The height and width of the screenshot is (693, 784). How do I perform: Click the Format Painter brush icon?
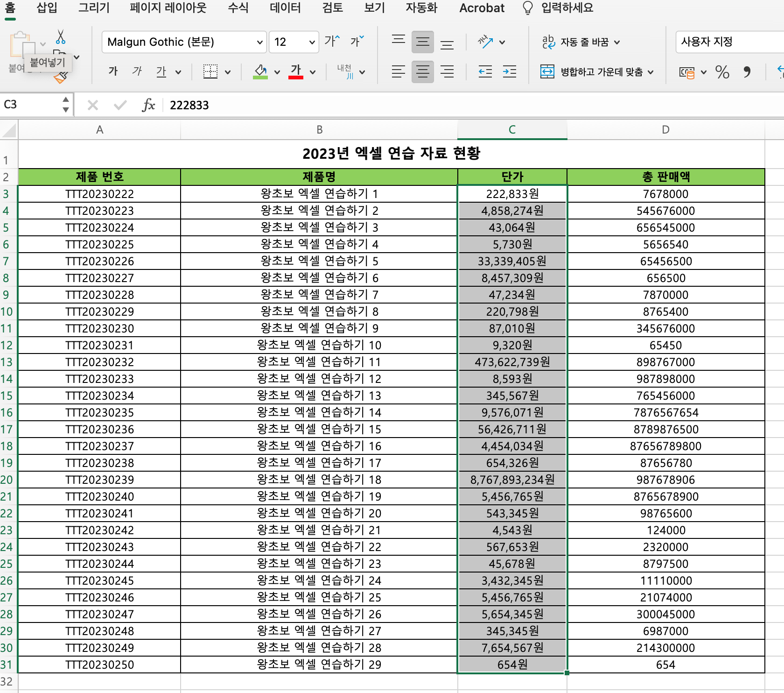point(61,78)
